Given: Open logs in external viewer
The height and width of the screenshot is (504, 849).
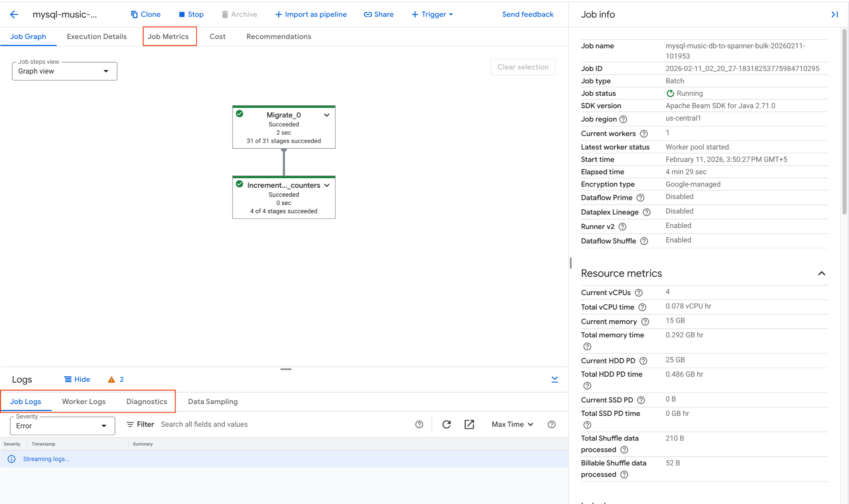Looking at the screenshot, I should click(469, 424).
